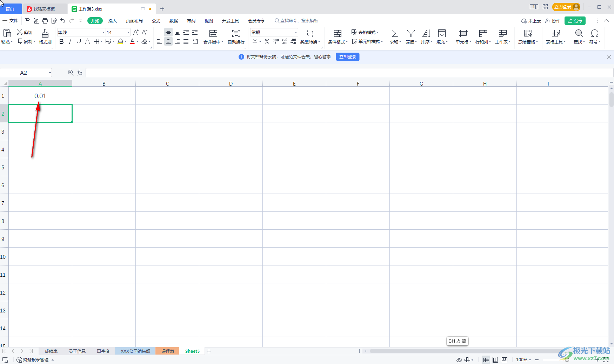Open the Formulas (公式) tab
The width and height of the screenshot is (614, 364).
156,21
